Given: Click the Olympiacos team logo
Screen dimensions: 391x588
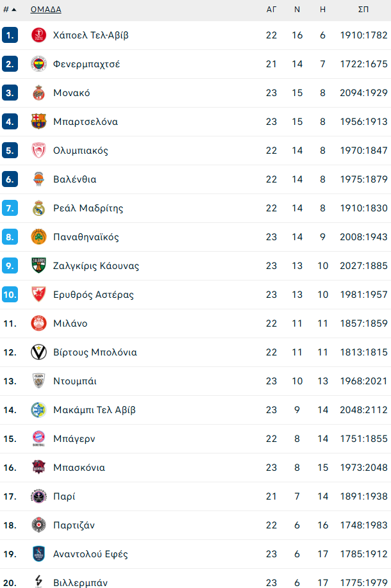Looking at the screenshot, I should pyautogui.click(x=38, y=151).
